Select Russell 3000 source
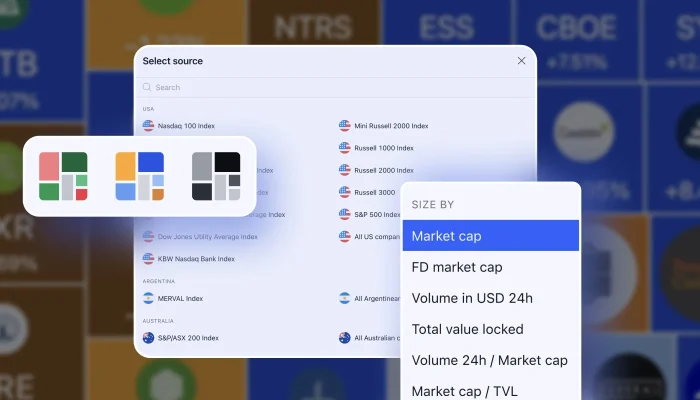The width and height of the screenshot is (700, 400). pos(375,192)
